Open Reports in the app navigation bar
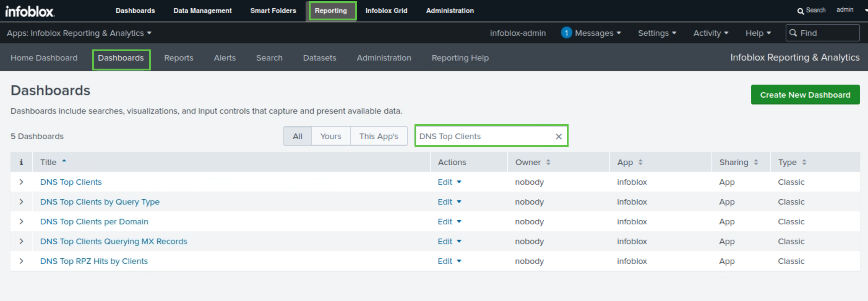The width and height of the screenshot is (868, 301). [178, 58]
